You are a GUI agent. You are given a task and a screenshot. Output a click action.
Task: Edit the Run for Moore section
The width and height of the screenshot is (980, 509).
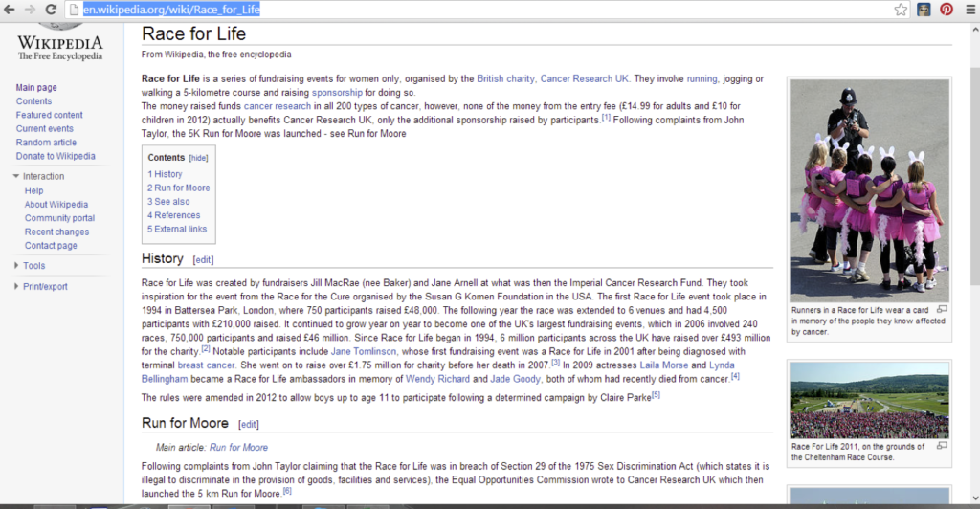coord(248,425)
